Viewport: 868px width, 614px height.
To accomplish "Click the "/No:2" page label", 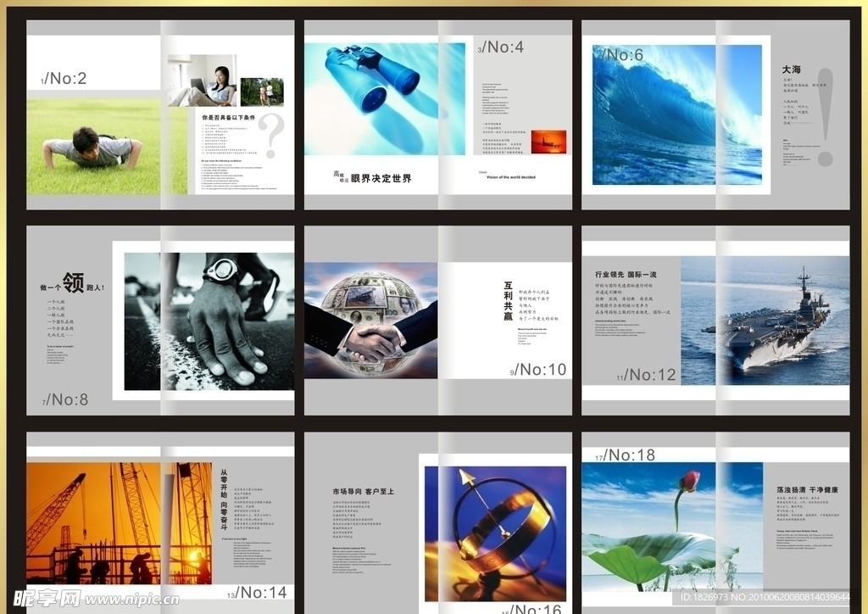I will 65,79.
